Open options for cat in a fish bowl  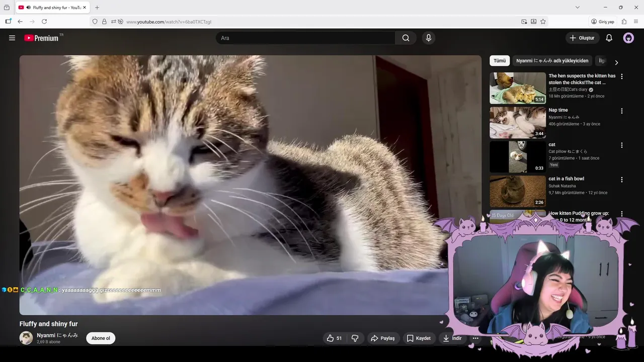(622, 179)
